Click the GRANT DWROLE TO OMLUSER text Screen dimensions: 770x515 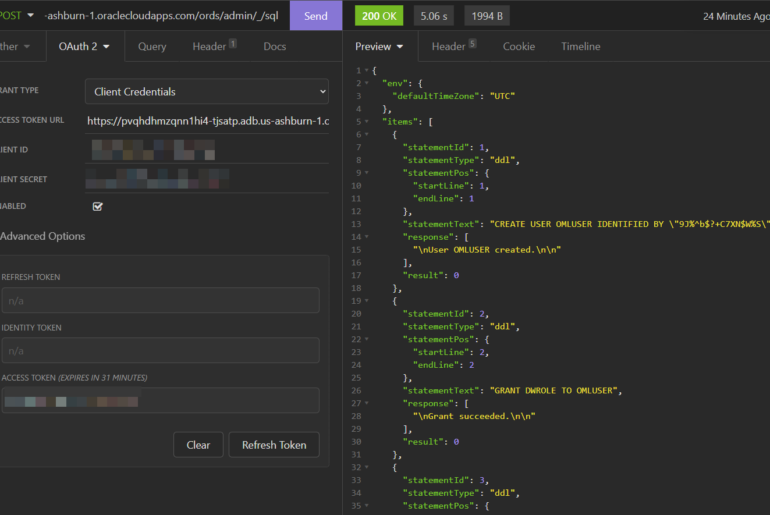tap(553, 391)
